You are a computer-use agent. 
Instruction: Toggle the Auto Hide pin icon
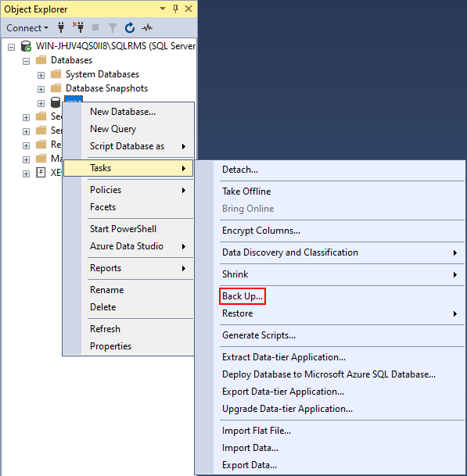click(175, 9)
